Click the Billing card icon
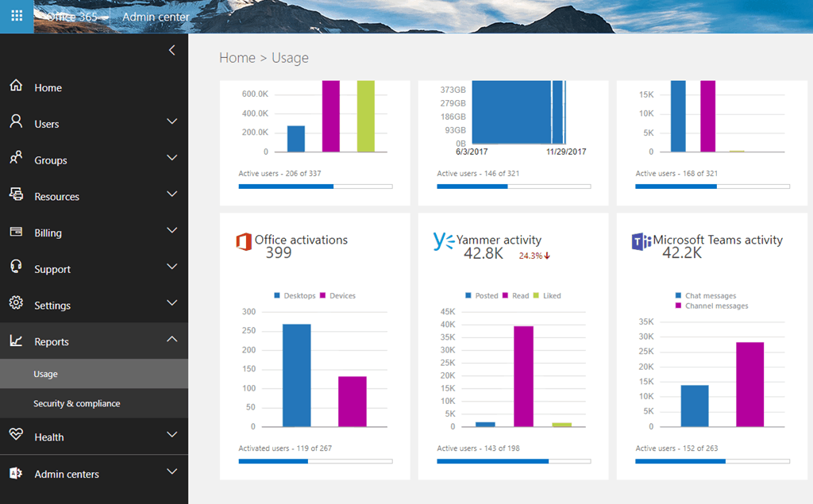Viewport: 813px width, 504px height. pos(16,232)
